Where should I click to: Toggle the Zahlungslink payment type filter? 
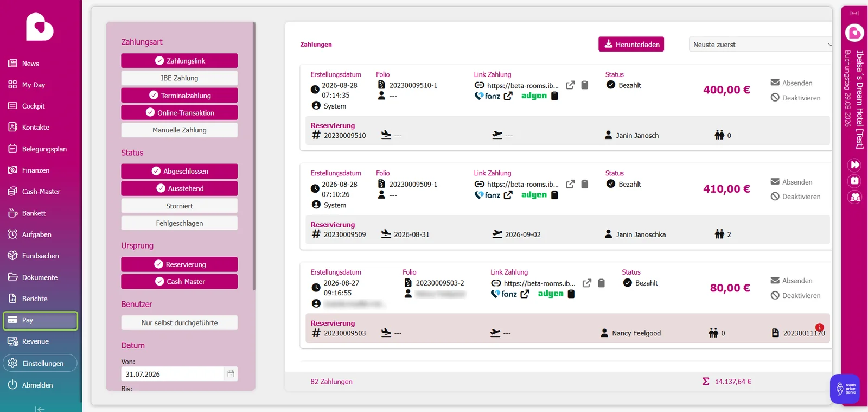pos(180,61)
